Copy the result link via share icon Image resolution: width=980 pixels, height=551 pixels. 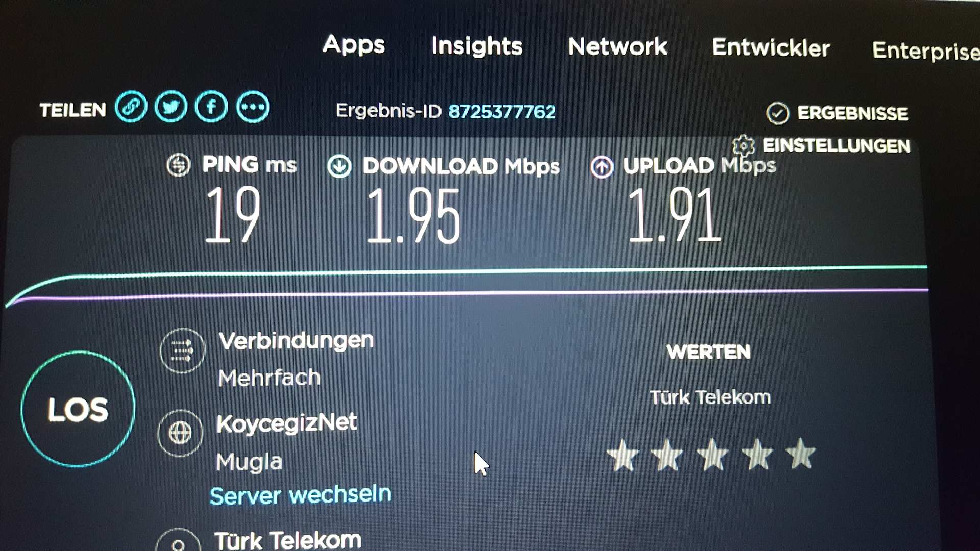click(x=131, y=107)
